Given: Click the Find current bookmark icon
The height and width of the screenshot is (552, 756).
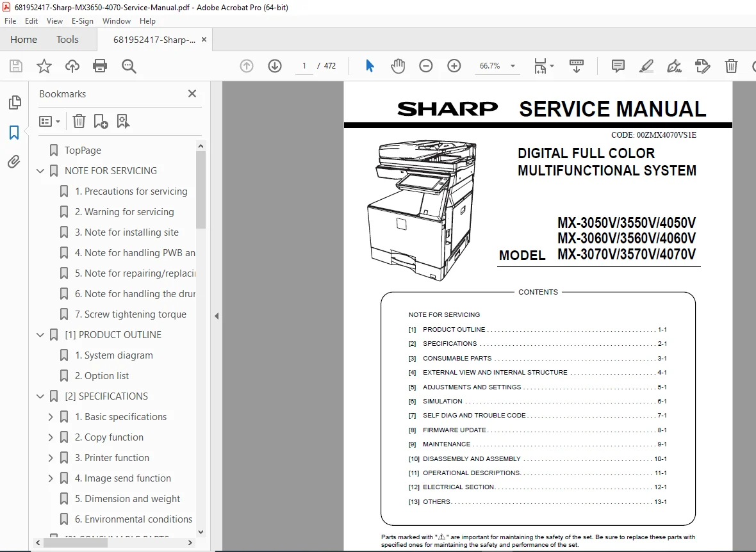Looking at the screenshot, I should pos(123,121).
